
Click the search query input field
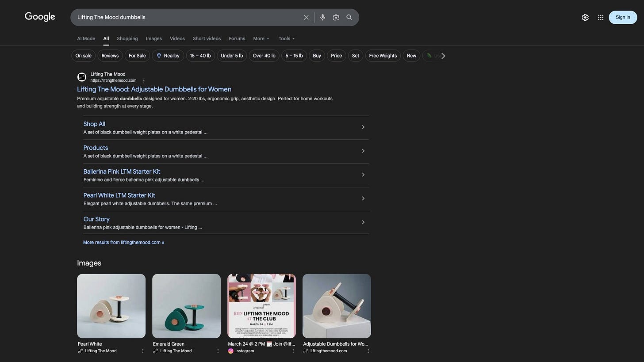tap(188, 17)
